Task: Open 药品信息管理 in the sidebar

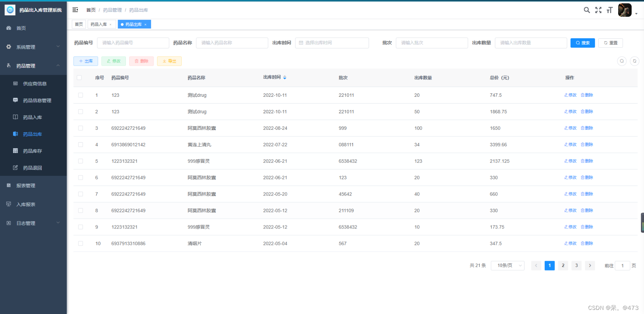Action: point(33,101)
